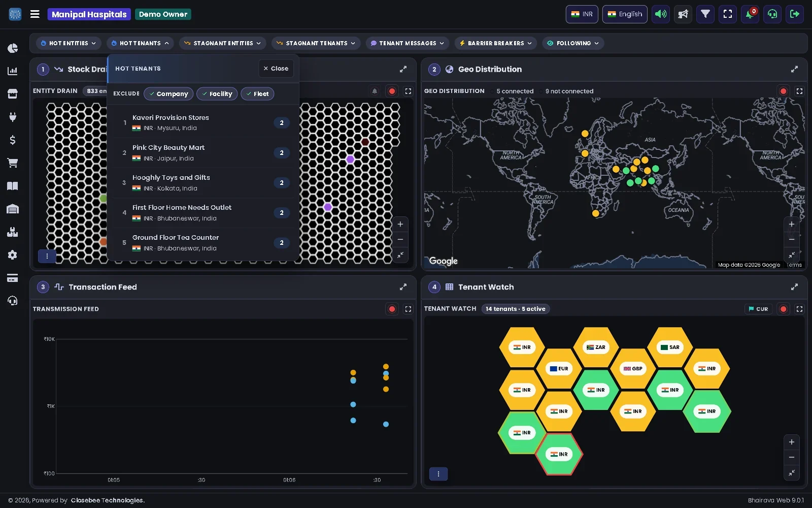The width and height of the screenshot is (812, 508).
Task: Expand the Tenant Messages dropdown
Action: 408,43
